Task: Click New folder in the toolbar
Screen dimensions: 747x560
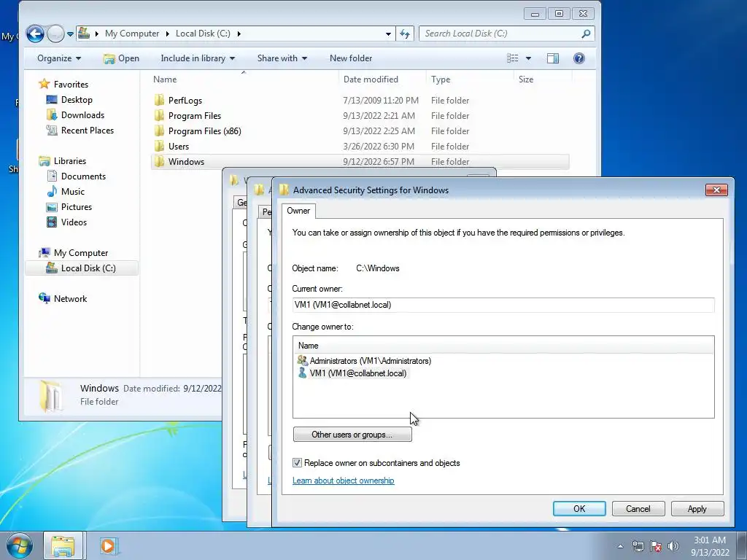Action: coord(351,58)
